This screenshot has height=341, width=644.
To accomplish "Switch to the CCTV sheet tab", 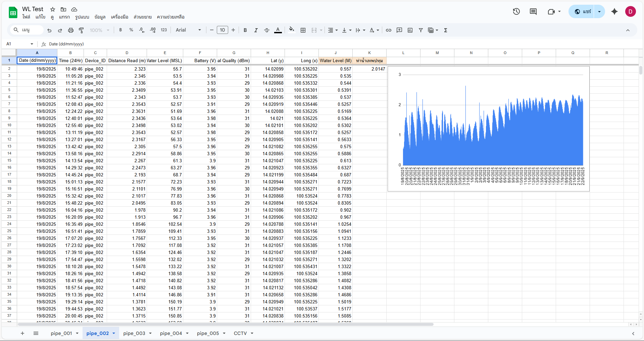I will point(240,333).
